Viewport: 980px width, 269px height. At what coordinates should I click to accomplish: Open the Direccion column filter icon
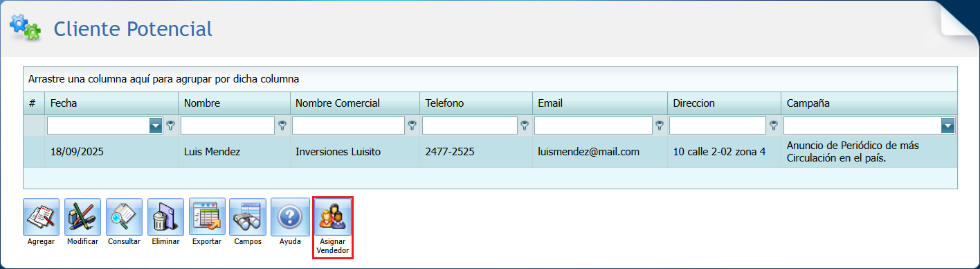[x=774, y=125]
